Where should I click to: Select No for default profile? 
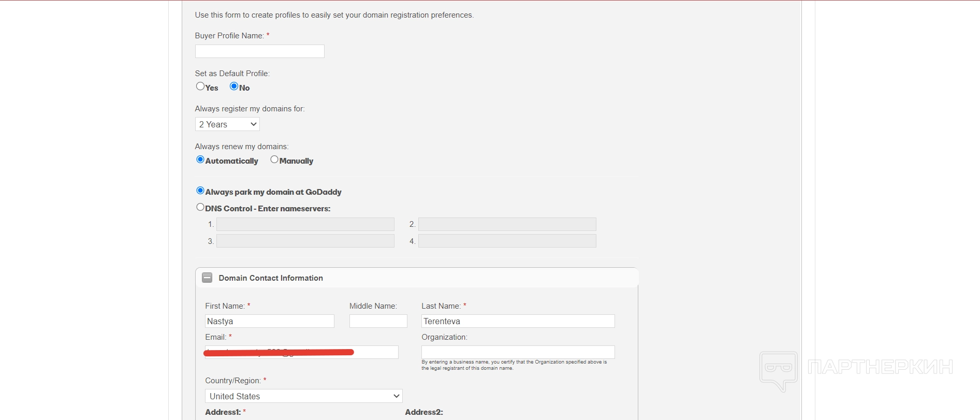[x=234, y=86]
